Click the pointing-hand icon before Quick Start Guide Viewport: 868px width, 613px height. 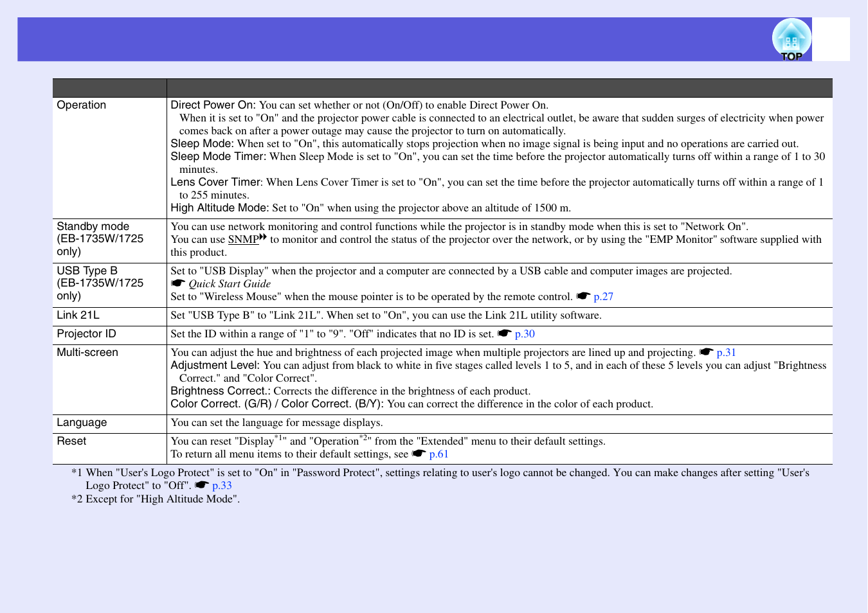pos(178,283)
